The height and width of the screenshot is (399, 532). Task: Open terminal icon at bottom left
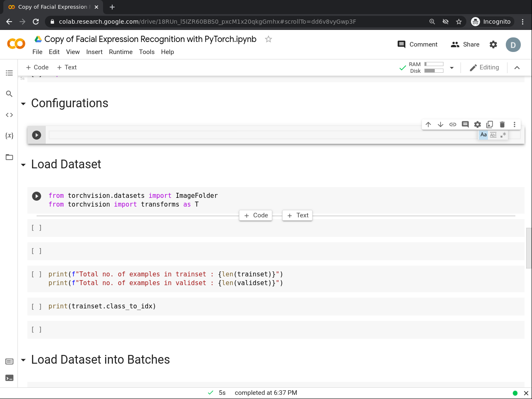[x=9, y=378]
